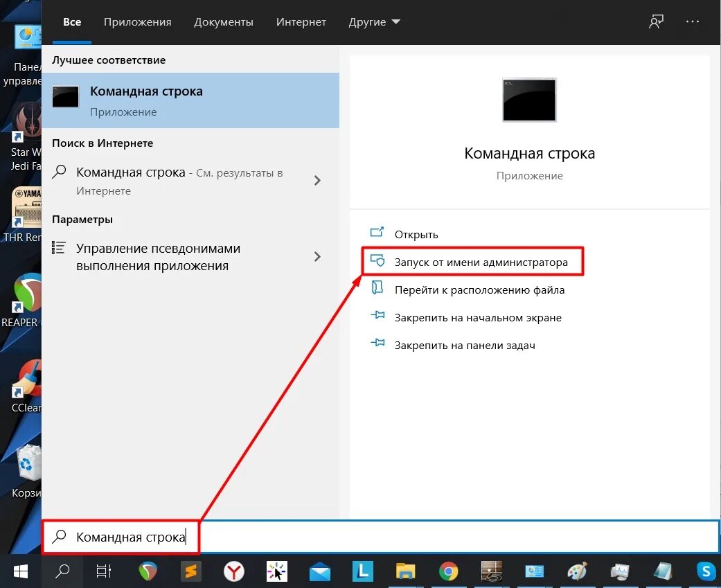
Task: Click large Командная строка icon in preview
Action: 529,100
